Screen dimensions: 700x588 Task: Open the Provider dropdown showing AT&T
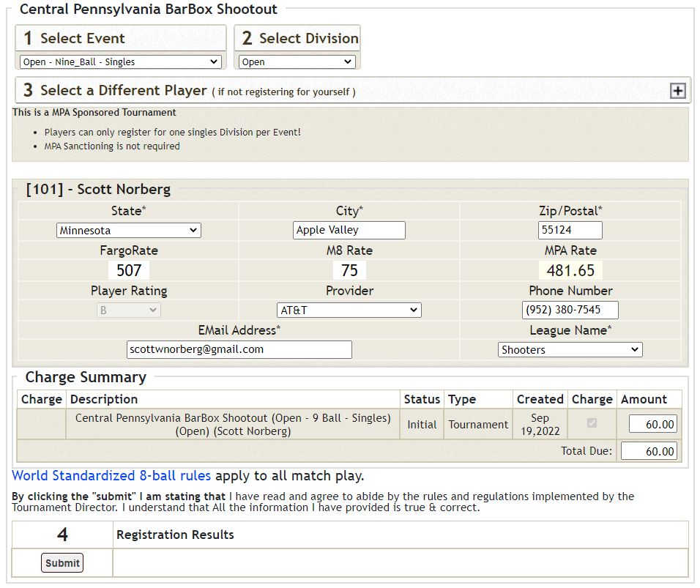click(x=349, y=310)
